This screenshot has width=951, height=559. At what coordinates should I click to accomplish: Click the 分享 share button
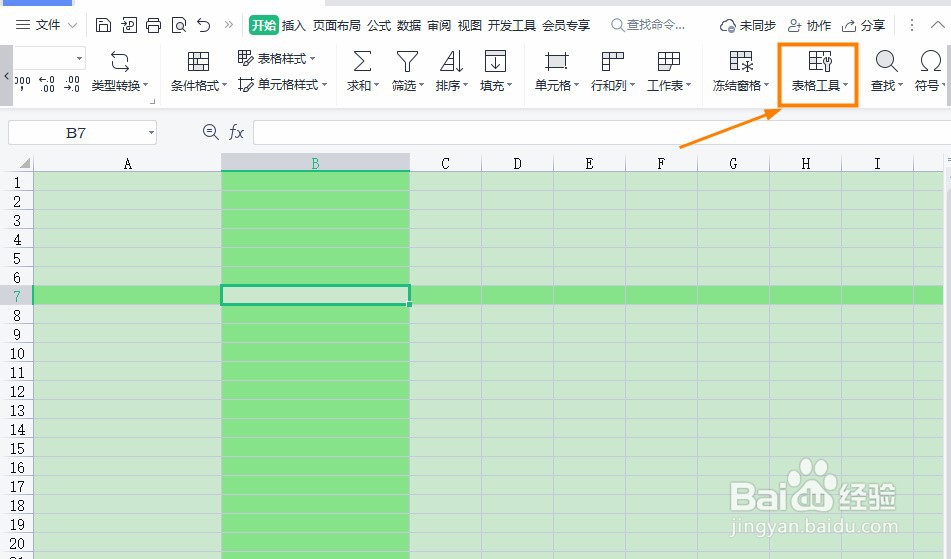[864, 25]
